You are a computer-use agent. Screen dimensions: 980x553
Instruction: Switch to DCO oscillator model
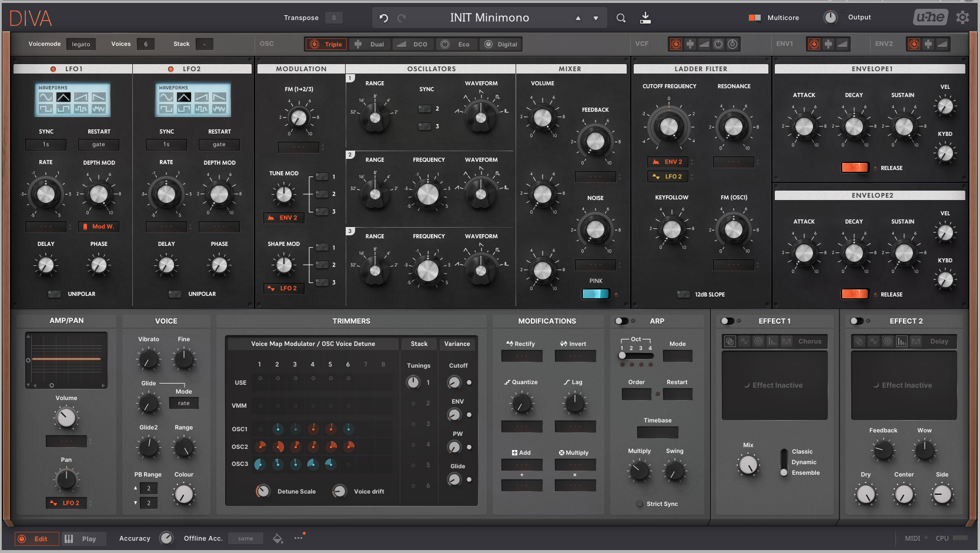point(412,44)
